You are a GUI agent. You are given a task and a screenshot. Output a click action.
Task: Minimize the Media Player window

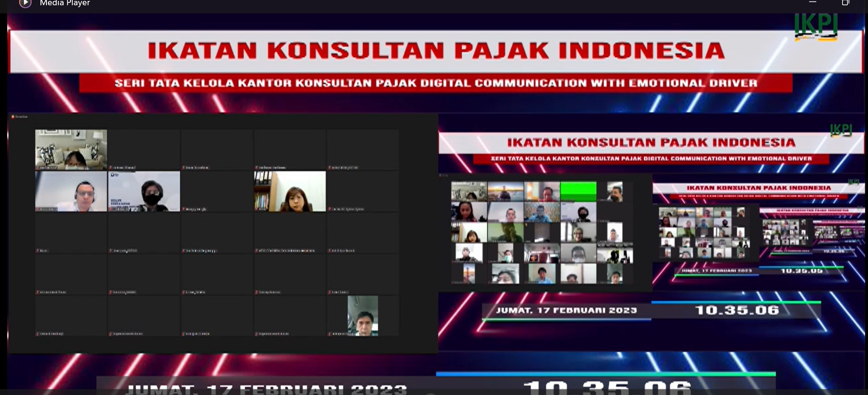point(812,2)
